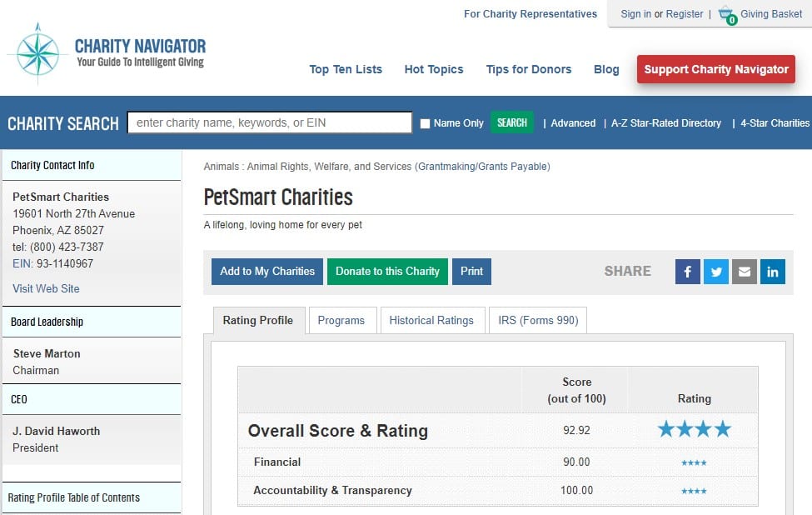
Task: Click the green SEARCH button
Action: (511, 122)
